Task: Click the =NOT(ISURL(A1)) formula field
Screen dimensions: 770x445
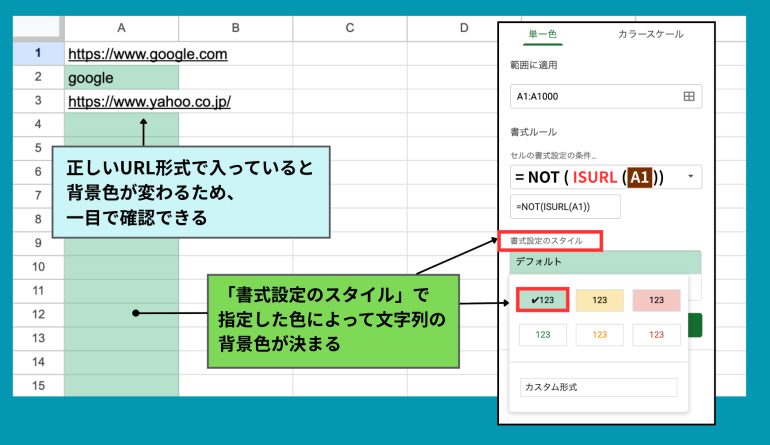Action: pos(565,207)
